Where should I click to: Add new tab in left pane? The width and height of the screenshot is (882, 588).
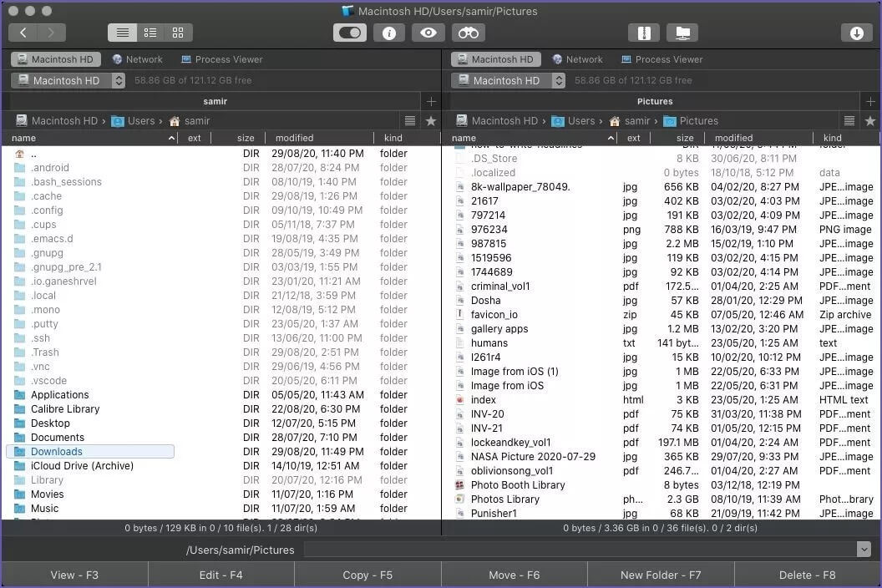(432, 101)
